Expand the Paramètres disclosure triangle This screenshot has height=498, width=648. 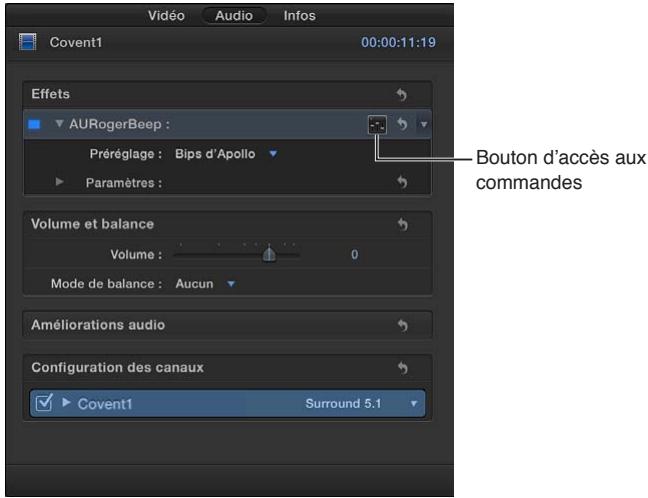point(60,181)
